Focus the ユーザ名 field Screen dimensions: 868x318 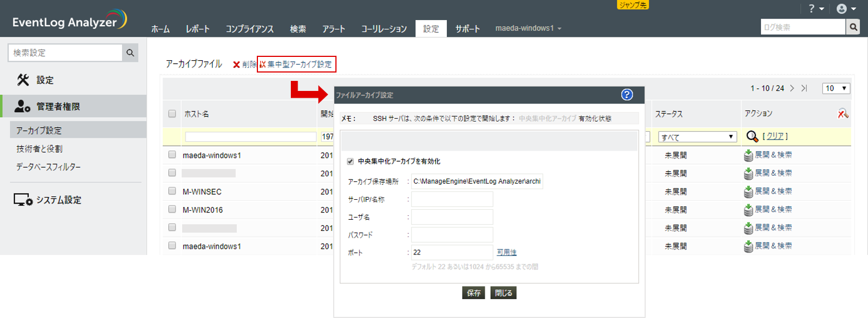tap(452, 217)
